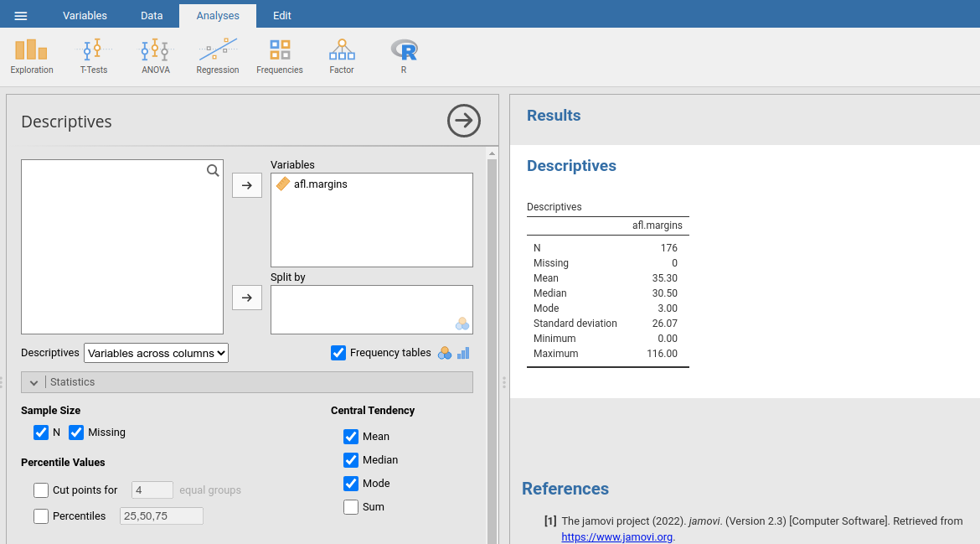Uncheck the Mode checkbox
Image resolution: width=980 pixels, height=544 pixels.
pyautogui.click(x=351, y=484)
